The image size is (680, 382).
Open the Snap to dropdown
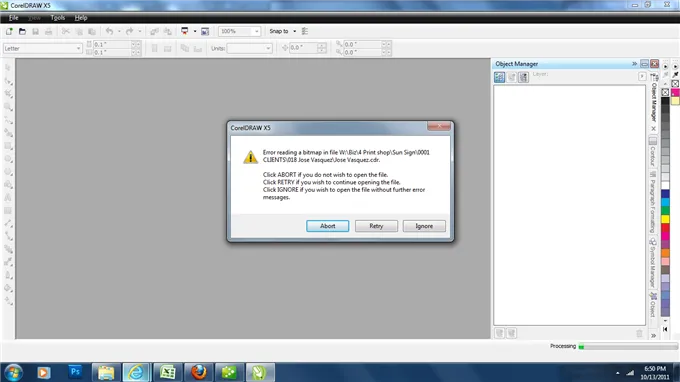pyautogui.click(x=294, y=31)
